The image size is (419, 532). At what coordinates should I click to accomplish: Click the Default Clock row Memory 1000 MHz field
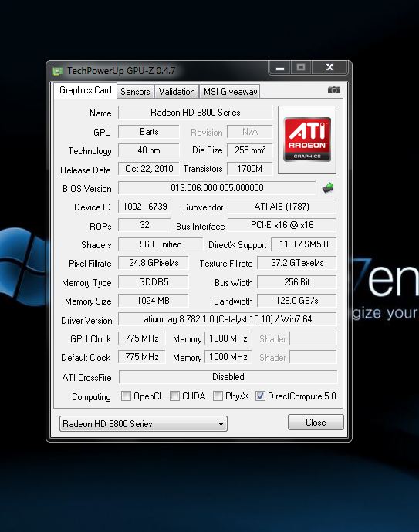pos(228,357)
